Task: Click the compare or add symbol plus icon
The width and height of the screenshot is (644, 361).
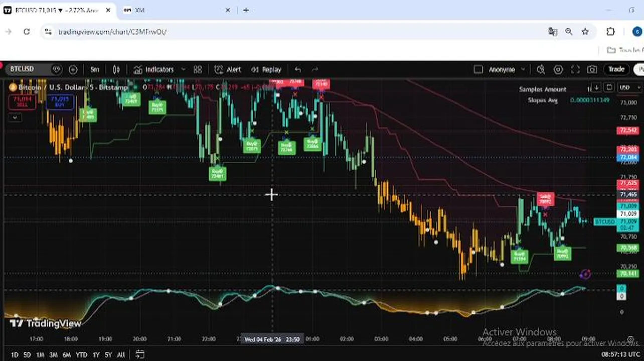Action: point(73,70)
